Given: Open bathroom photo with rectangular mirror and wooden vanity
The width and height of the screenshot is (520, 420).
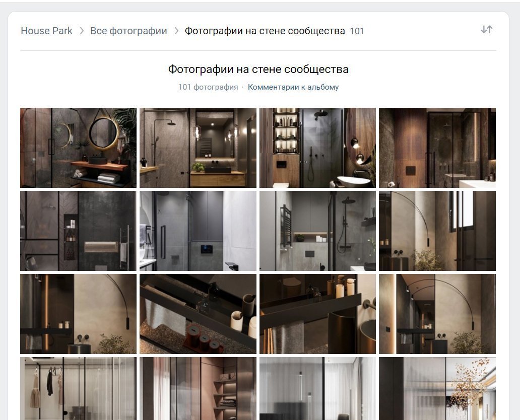Looking at the screenshot, I should tap(198, 148).
